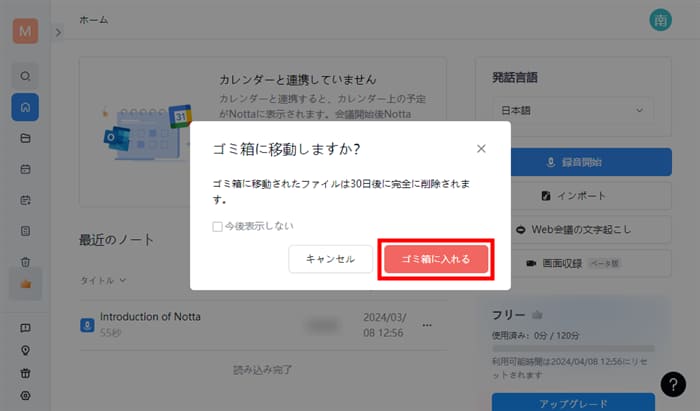
Task: Check the 今後表示しない checkbox
Action: [217, 226]
